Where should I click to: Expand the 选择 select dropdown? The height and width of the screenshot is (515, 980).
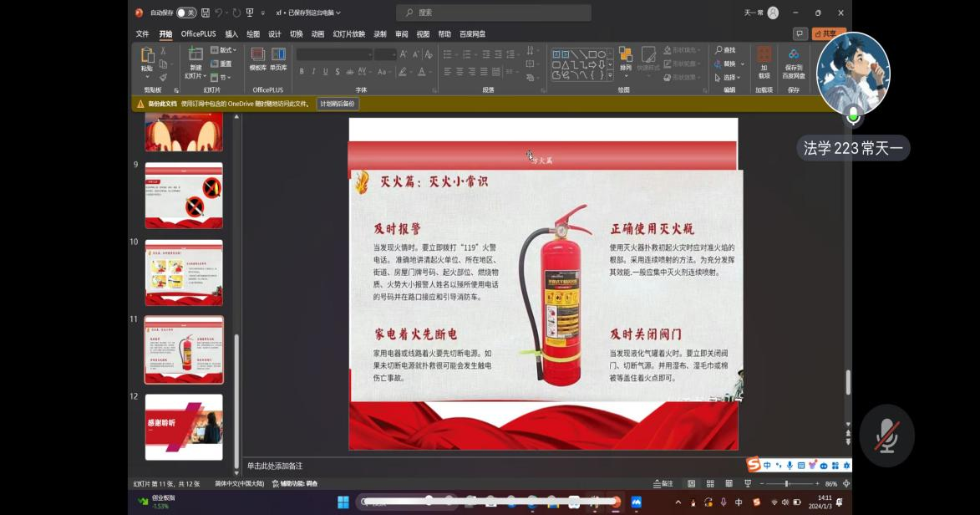729,78
